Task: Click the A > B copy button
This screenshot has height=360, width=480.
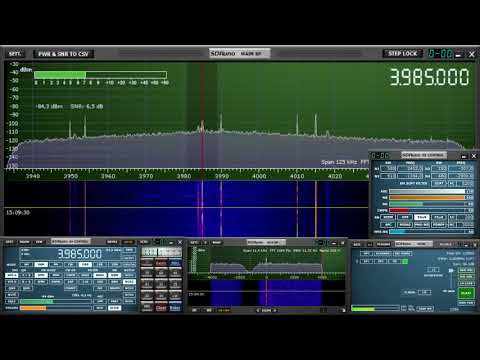Action: (27, 275)
